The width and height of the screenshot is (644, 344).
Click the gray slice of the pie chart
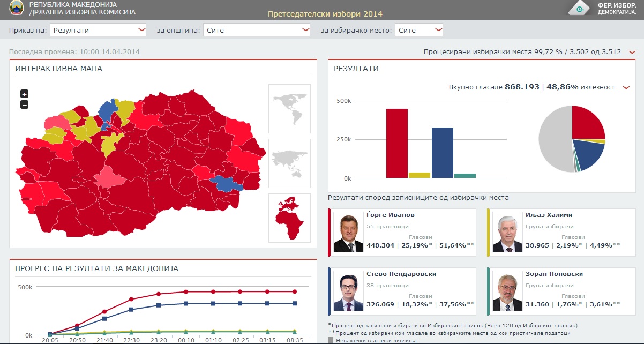click(552, 139)
